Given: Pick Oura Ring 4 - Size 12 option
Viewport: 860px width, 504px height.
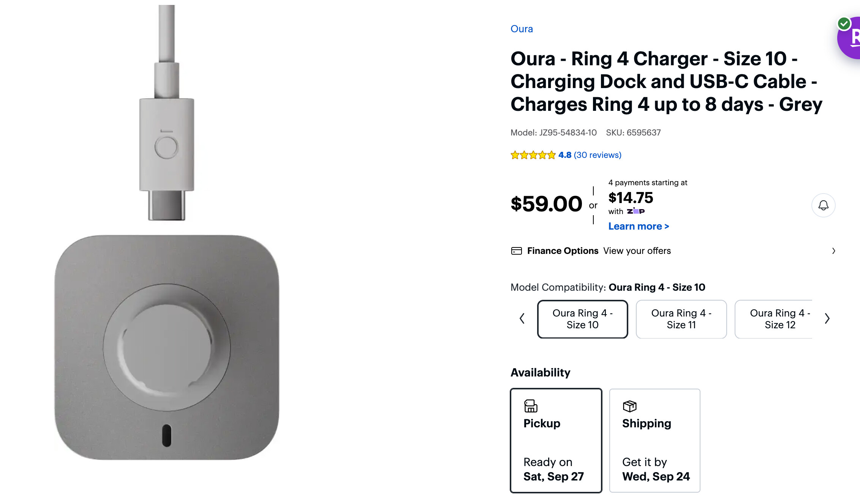Looking at the screenshot, I should (775, 319).
